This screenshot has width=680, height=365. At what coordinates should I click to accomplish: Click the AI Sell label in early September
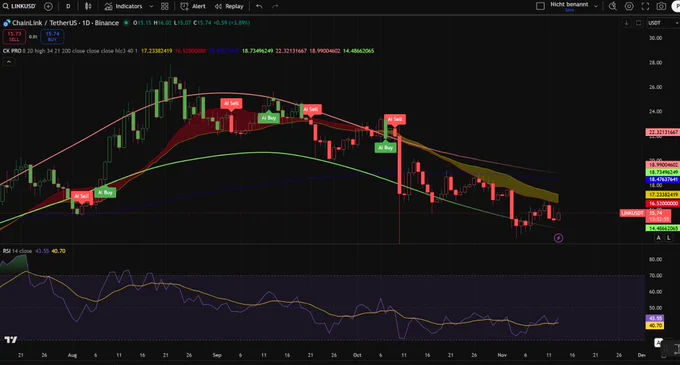(231, 104)
